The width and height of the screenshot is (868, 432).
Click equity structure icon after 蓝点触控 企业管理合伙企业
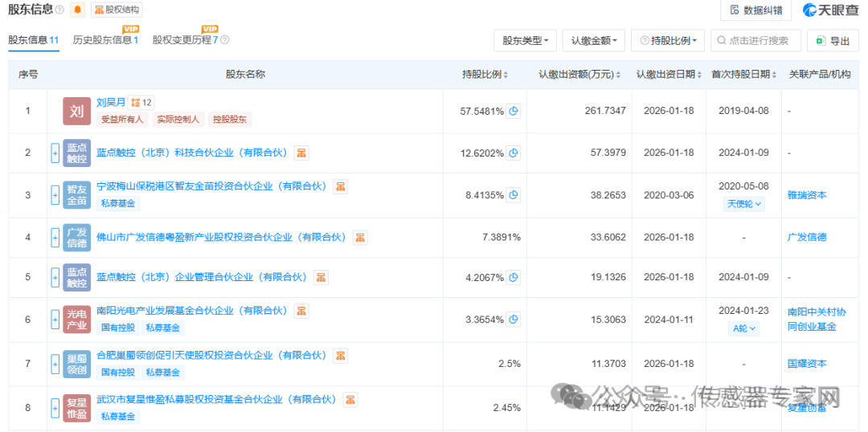point(321,277)
